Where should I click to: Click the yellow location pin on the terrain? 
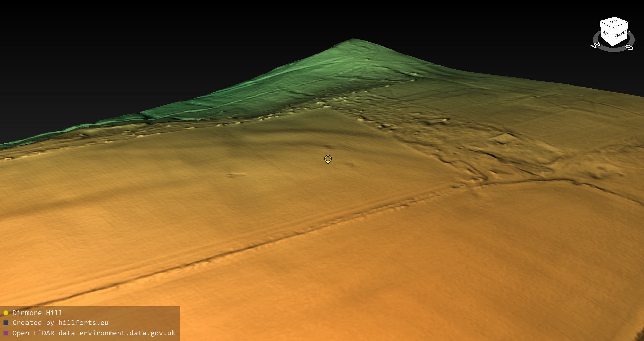tap(328, 159)
